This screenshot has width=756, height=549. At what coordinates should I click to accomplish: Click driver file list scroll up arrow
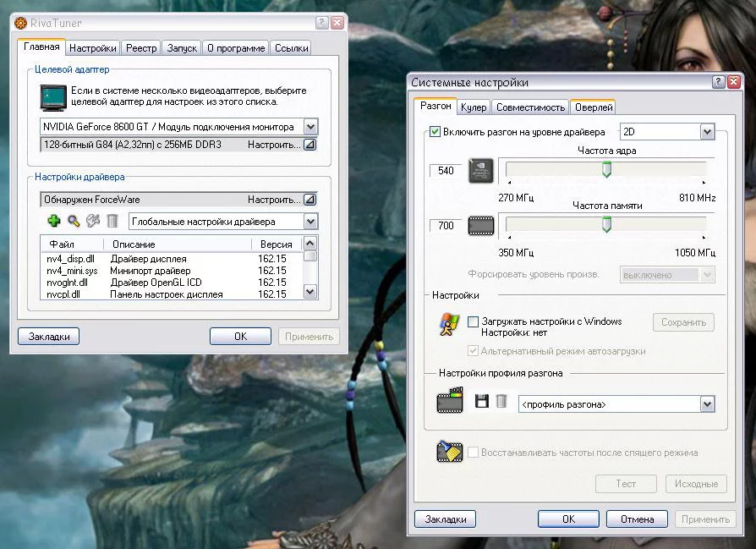pos(310,243)
